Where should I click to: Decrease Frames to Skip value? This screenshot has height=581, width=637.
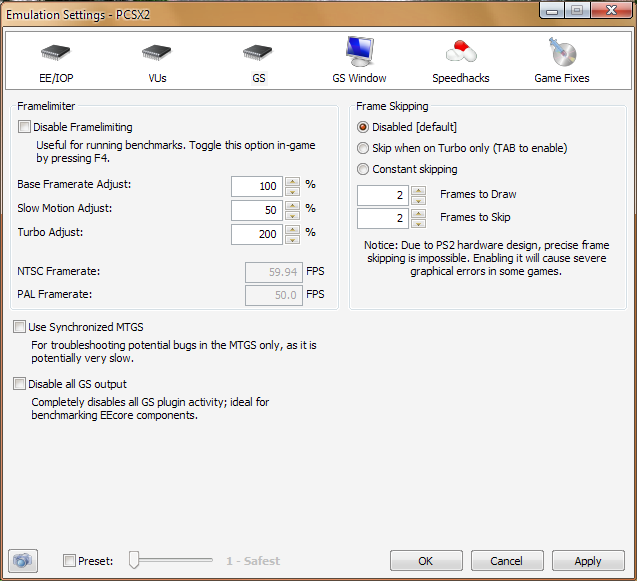pos(418,223)
